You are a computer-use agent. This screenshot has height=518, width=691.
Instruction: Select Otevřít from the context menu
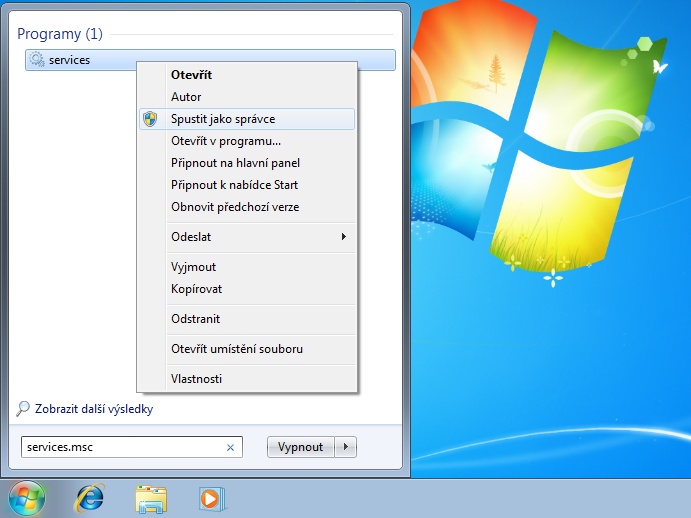(191, 75)
